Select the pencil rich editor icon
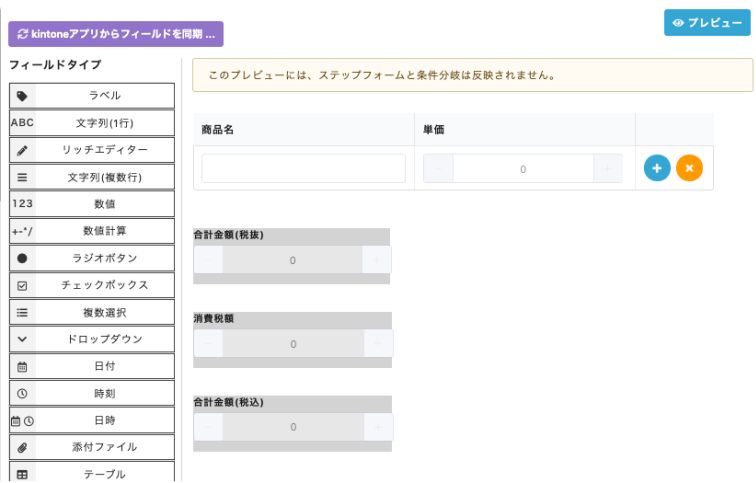The image size is (756, 483). point(22,150)
